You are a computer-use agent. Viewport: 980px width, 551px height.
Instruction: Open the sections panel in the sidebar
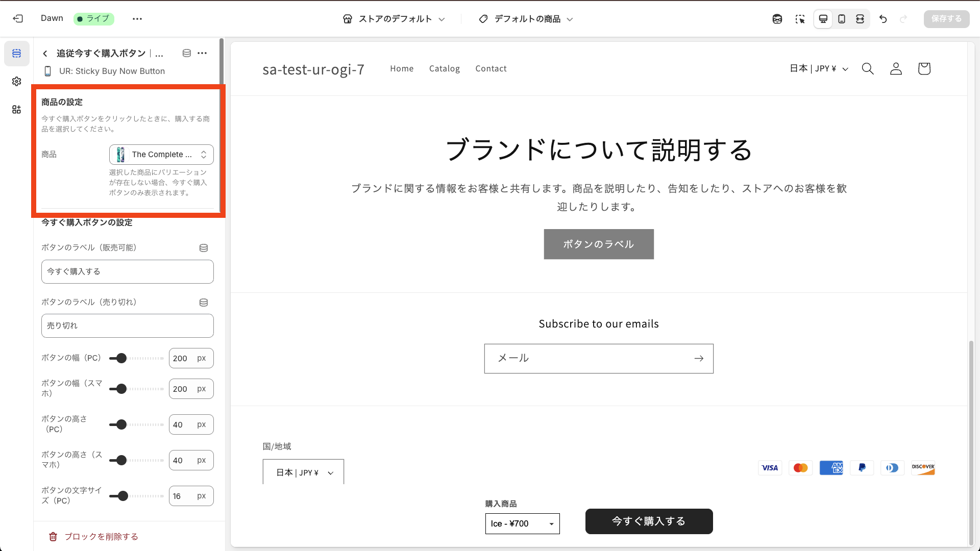point(16,53)
